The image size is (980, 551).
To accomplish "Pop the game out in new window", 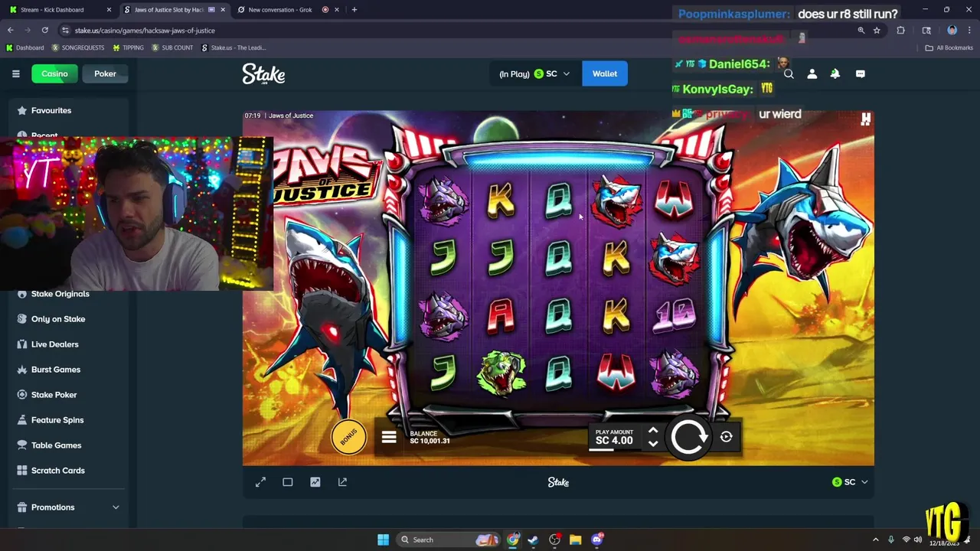I will click(342, 482).
